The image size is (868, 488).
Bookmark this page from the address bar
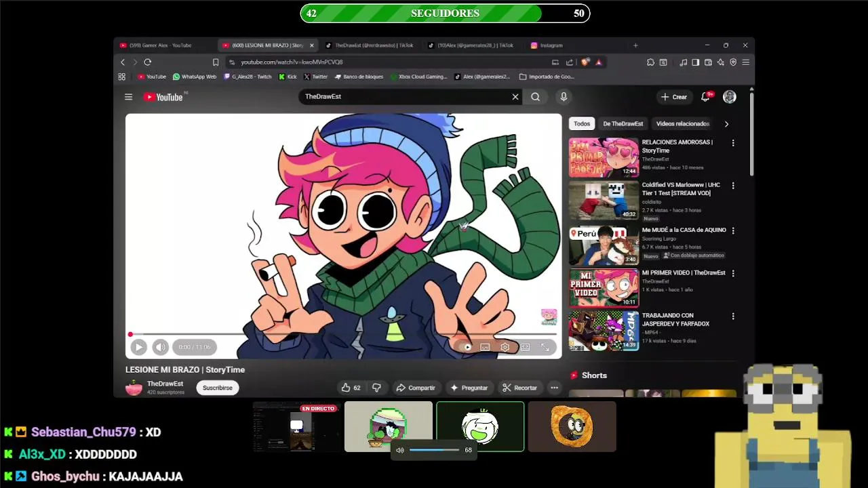216,62
